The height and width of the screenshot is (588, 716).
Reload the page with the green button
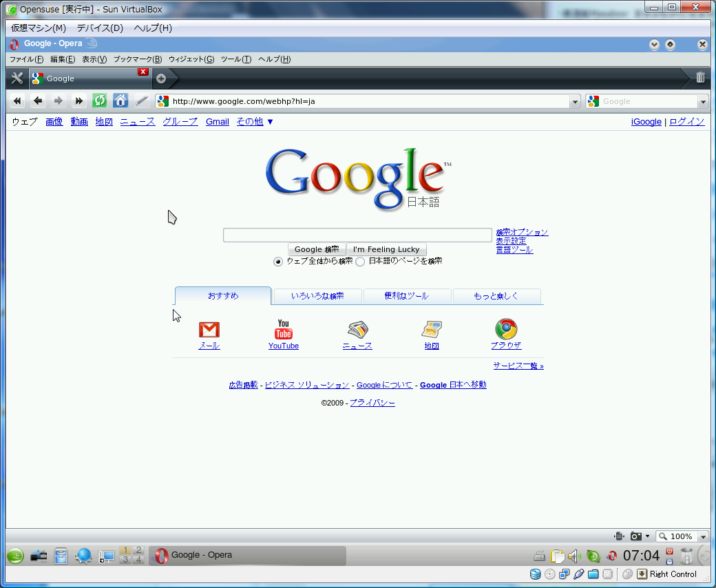99,101
